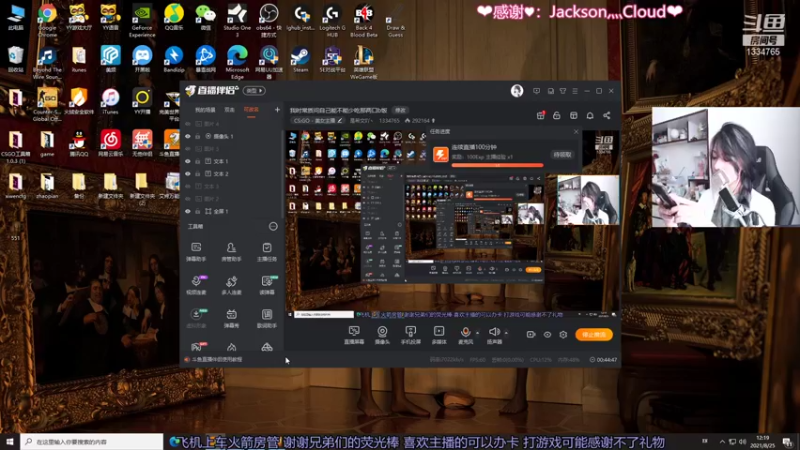Add a new scene with plus icon
The image size is (800, 450).
[277, 109]
